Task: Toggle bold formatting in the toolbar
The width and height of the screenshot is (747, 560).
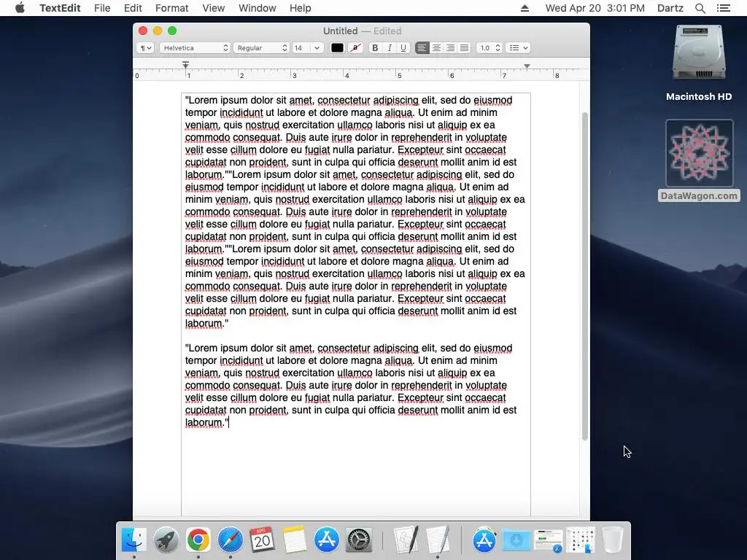Action: (375, 47)
